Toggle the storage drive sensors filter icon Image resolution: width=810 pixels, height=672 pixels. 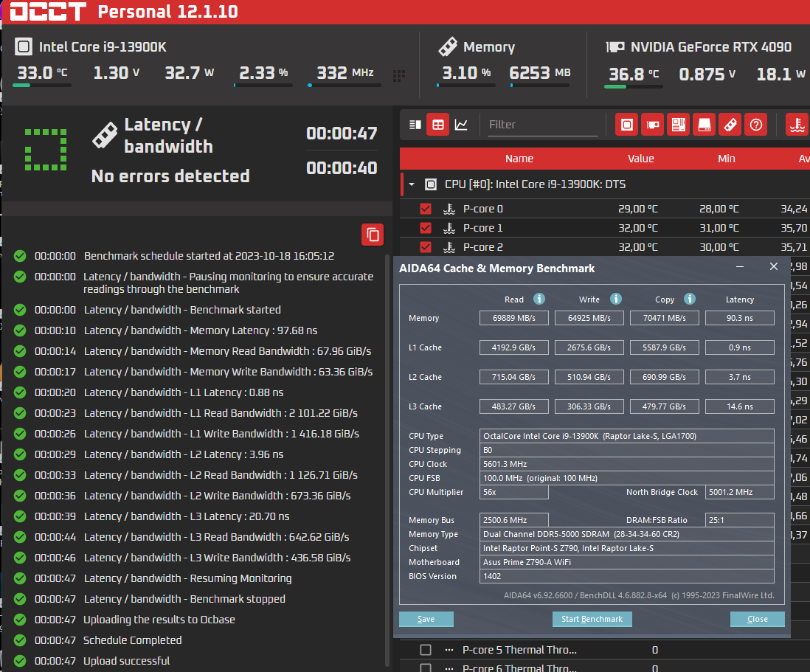[x=704, y=125]
